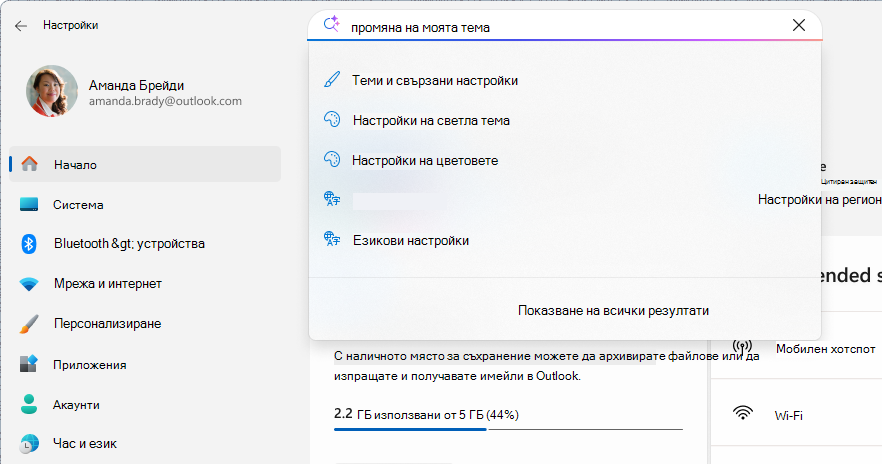Click the storage usage progress bar
This screenshot has height=464, width=882.
pyautogui.click(x=508, y=429)
